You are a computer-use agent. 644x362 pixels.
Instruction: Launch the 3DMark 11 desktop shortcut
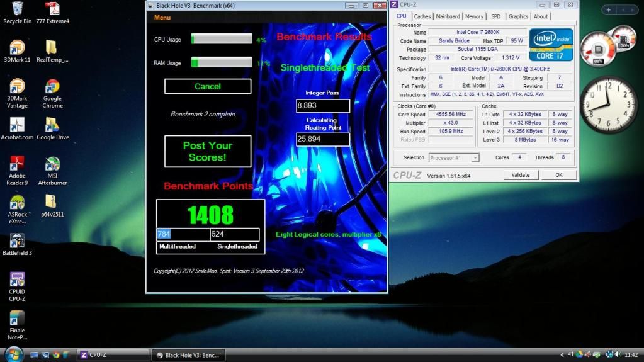pos(17,51)
